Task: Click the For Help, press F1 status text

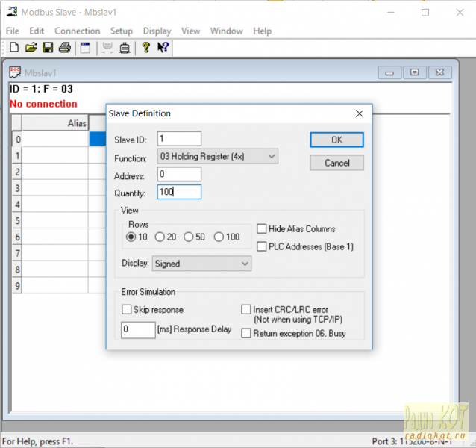Action: click(x=37, y=441)
